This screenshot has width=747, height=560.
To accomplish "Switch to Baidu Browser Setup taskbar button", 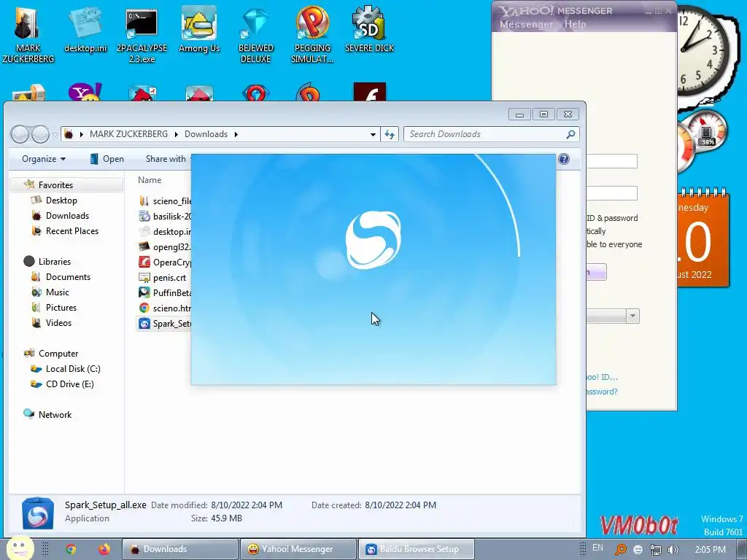I will [416, 549].
